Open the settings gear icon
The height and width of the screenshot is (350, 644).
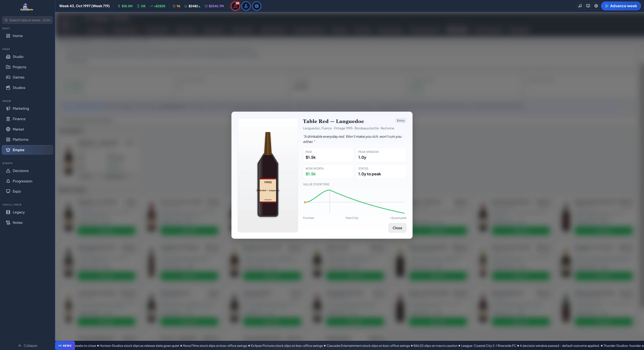click(x=596, y=6)
